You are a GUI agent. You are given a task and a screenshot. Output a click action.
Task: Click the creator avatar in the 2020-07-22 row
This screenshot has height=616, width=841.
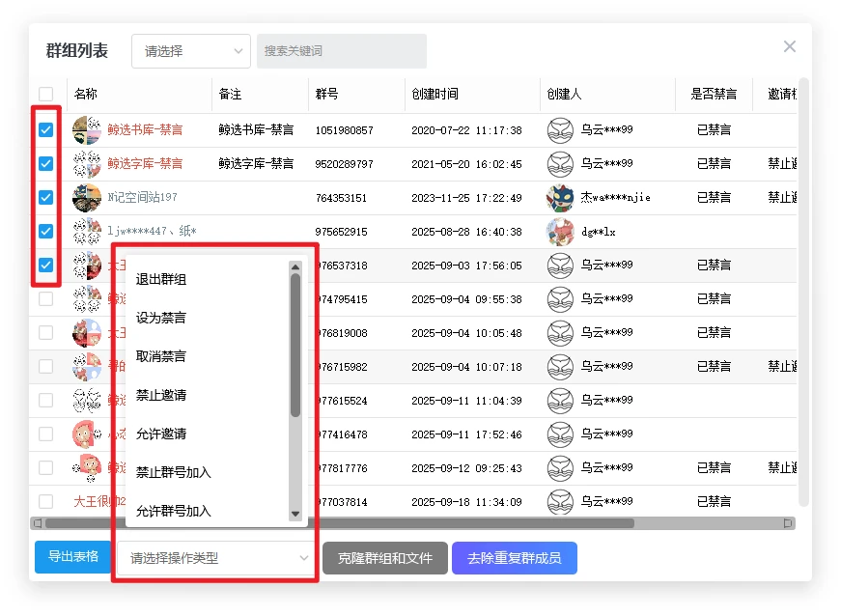pos(560,130)
